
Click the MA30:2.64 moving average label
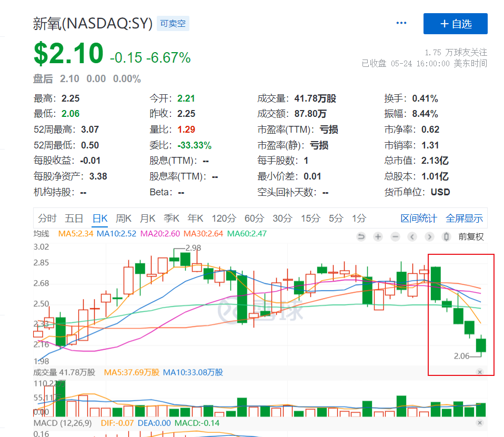(x=203, y=234)
